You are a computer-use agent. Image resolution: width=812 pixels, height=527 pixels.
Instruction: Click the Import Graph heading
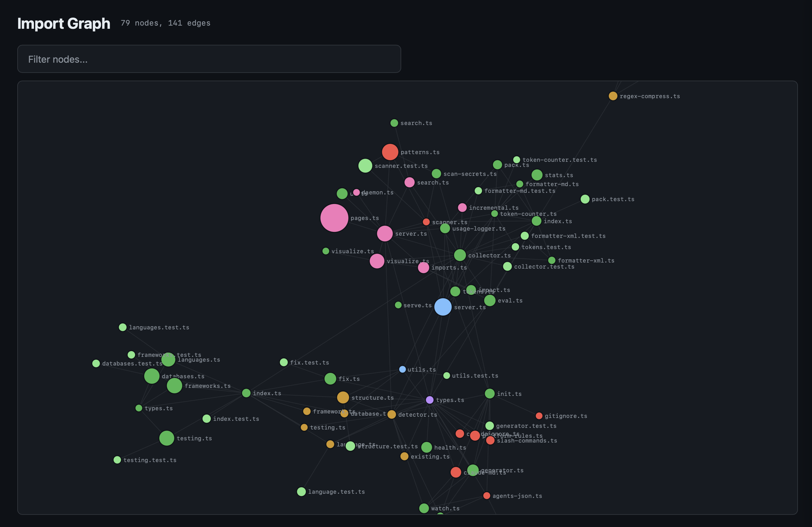tap(64, 23)
